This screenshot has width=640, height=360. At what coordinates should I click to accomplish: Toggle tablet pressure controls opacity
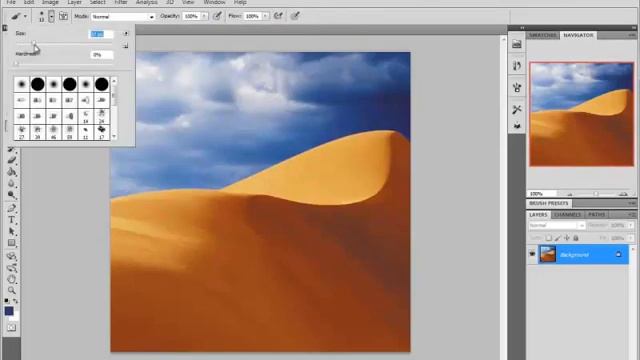(218, 16)
